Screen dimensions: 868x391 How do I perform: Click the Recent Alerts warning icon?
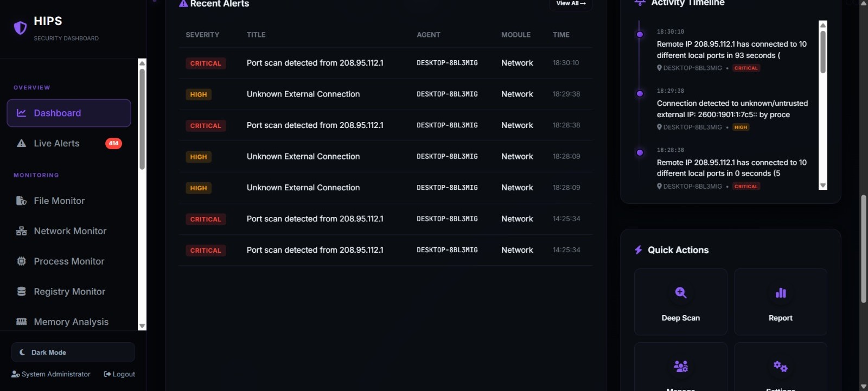click(x=183, y=3)
